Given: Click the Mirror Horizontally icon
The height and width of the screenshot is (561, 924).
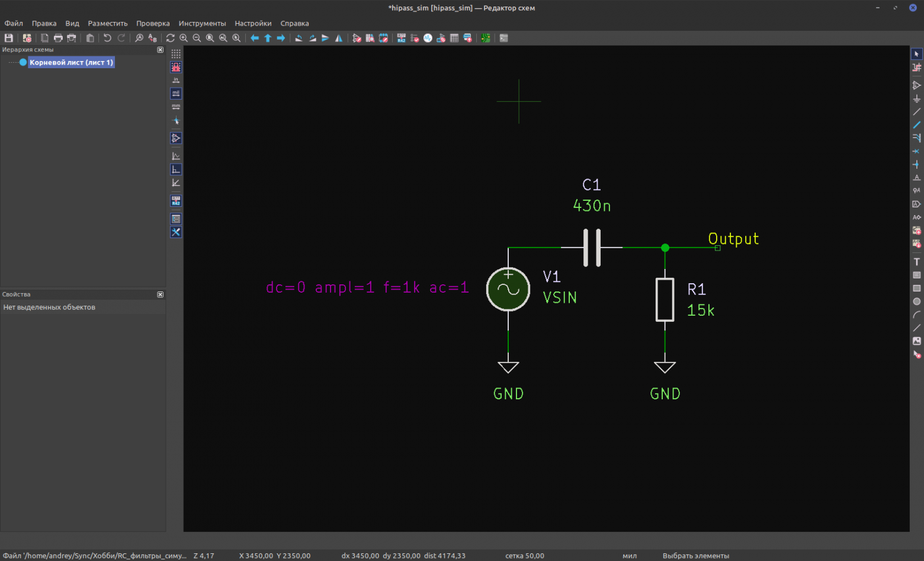Looking at the screenshot, I should coord(339,38).
